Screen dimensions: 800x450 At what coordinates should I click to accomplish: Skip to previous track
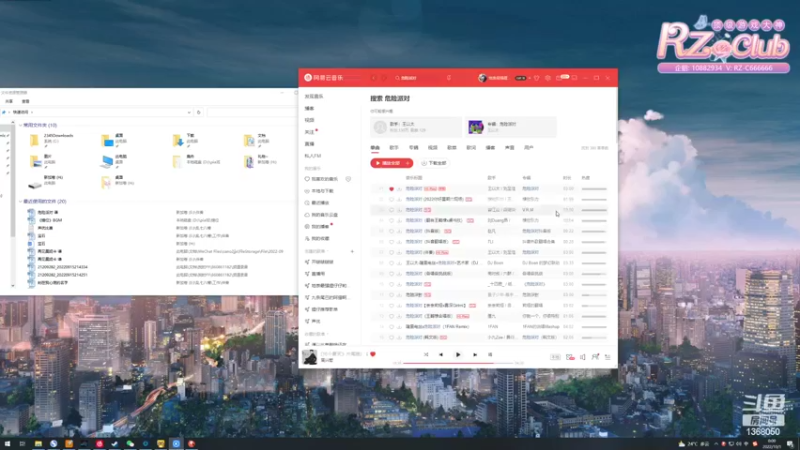(441, 355)
